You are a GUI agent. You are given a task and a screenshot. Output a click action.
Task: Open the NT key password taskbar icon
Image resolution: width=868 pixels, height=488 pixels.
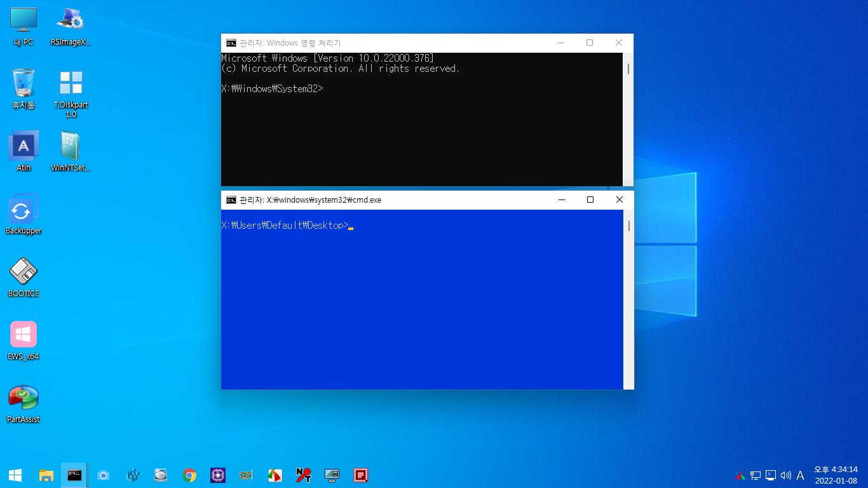click(304, 475)
